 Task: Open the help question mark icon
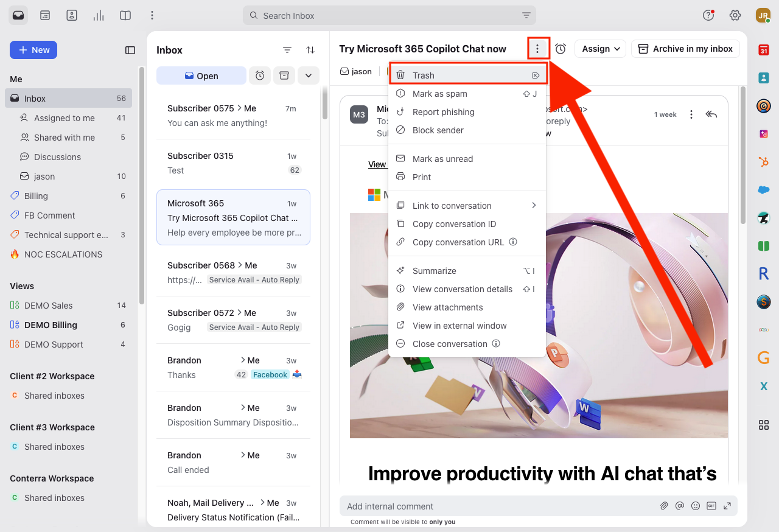tap(708, 15)
